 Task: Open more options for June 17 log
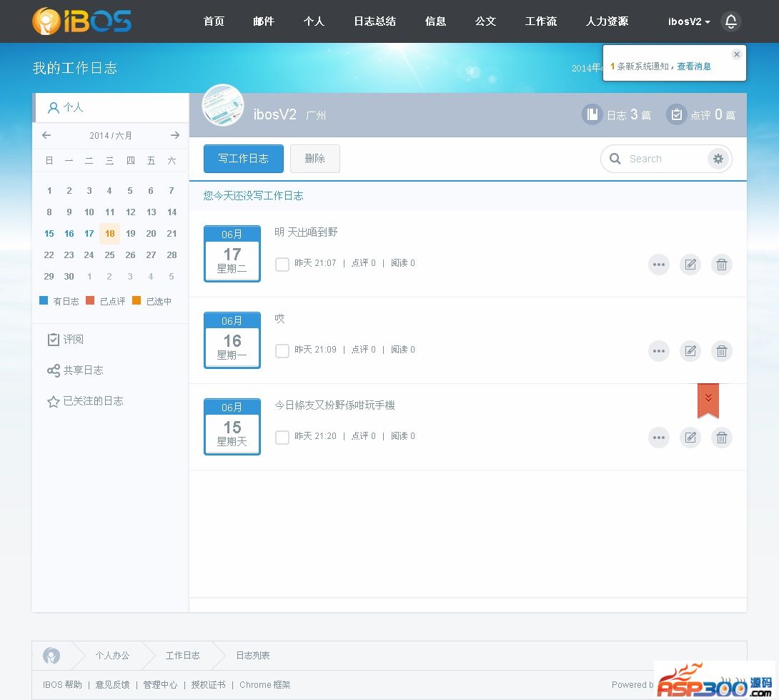(x=659, y=265)
